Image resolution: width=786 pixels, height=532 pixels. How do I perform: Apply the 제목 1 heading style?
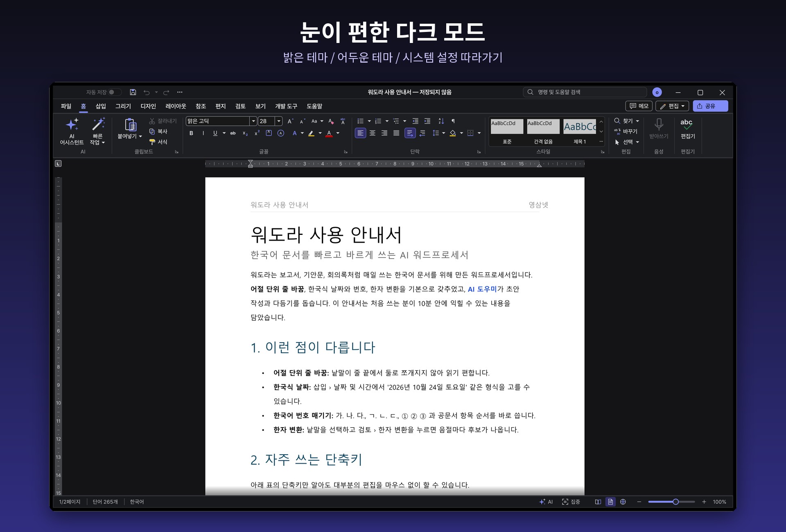[x=580, y=132]
